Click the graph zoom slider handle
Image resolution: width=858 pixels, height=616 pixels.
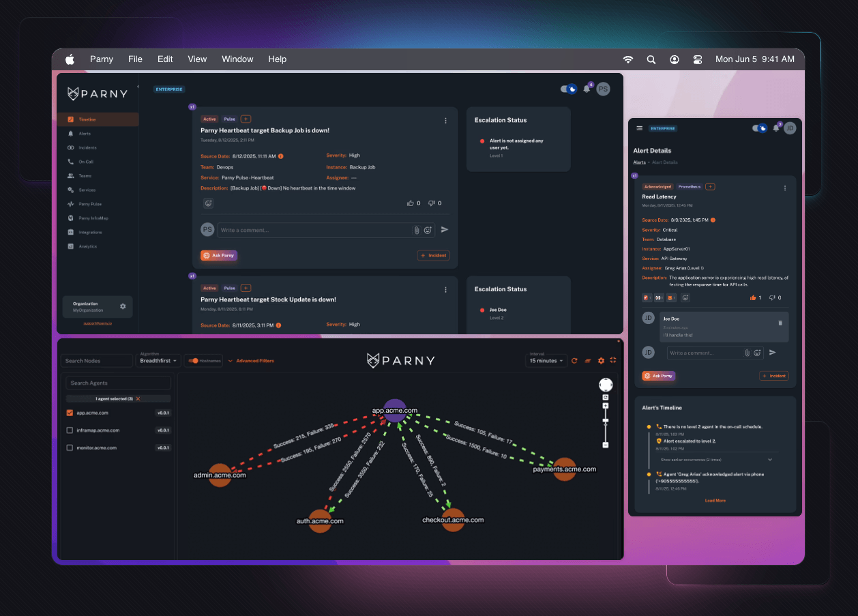605,420
